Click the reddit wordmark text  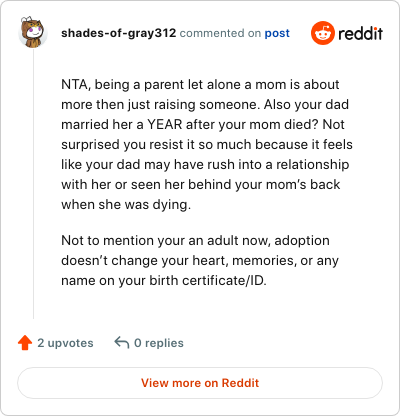pos(360,33)
